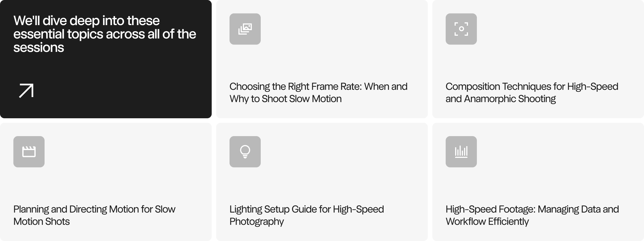Screen dimensions: 644x241
Task: Click 'Why to Shoot Slow Motion' text line
Action: click(x=286, y=99)
